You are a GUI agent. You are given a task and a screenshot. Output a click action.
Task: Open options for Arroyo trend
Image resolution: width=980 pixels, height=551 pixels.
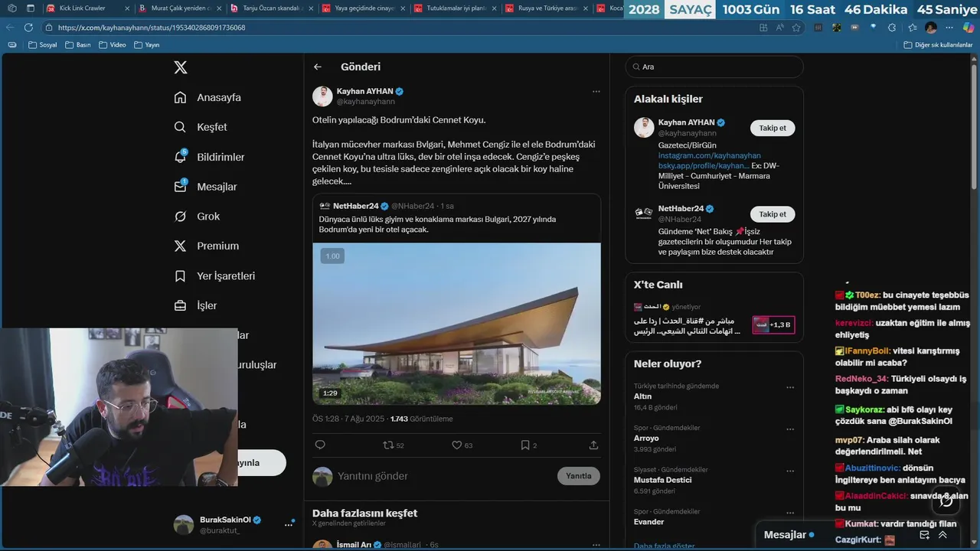click(790, 429)
